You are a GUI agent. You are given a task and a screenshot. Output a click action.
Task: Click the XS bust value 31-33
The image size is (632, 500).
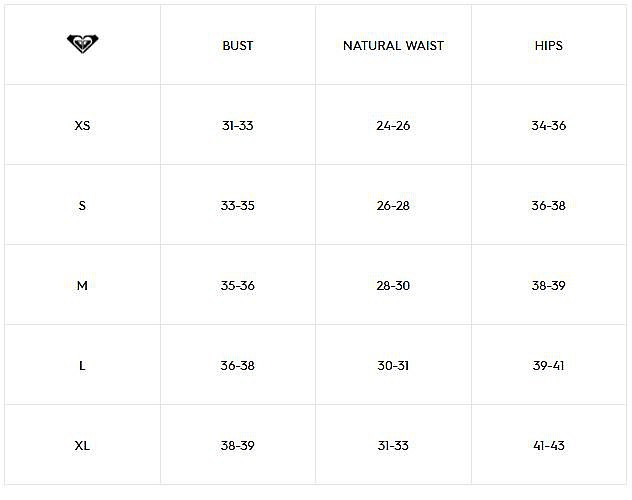click(x=238, y=126)
